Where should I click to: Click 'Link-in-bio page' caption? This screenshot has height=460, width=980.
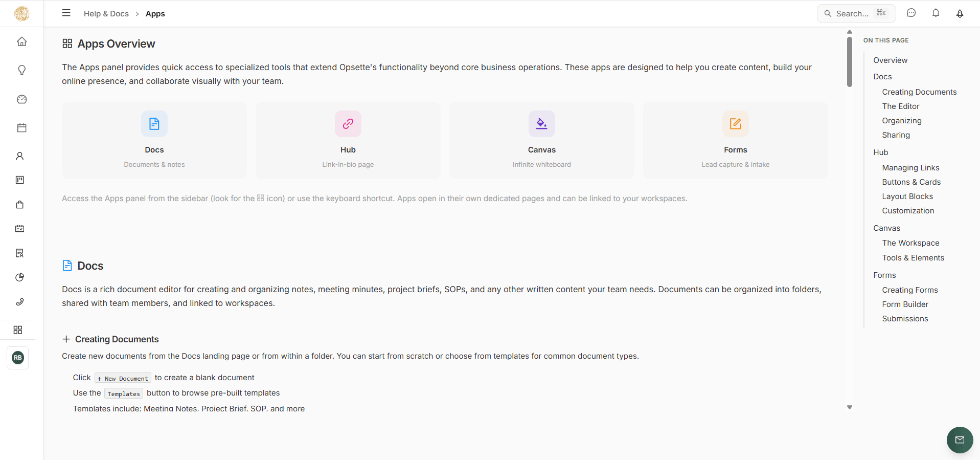click(348, 165)
